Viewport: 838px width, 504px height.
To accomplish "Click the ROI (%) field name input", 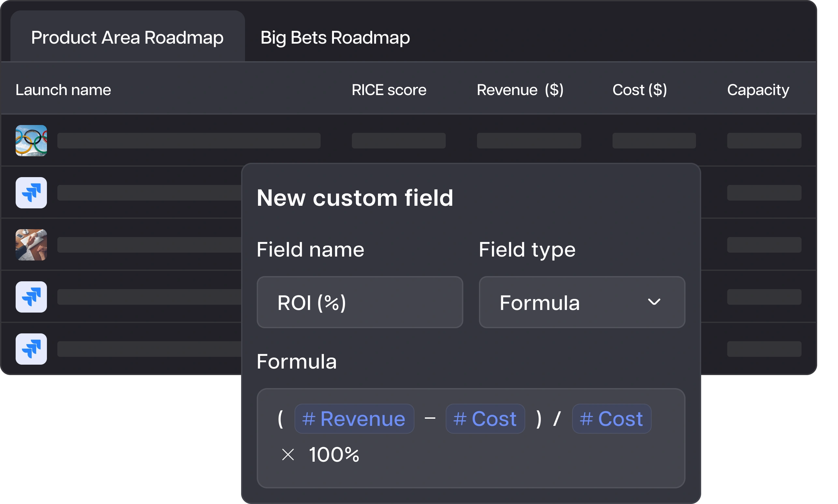I will coord(359,302).
